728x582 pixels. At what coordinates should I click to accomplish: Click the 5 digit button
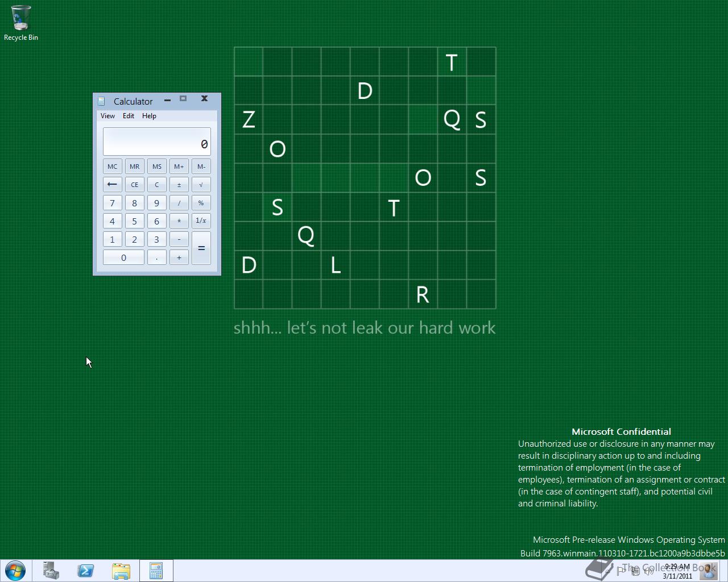coord(134,221)
